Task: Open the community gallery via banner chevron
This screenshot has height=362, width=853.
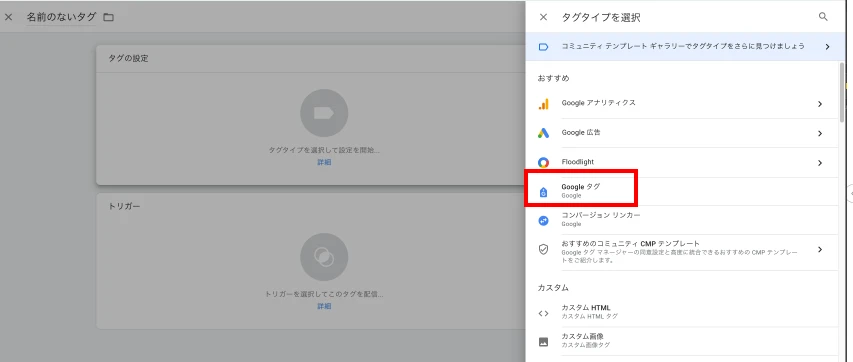Action: (x=827, y=47)
